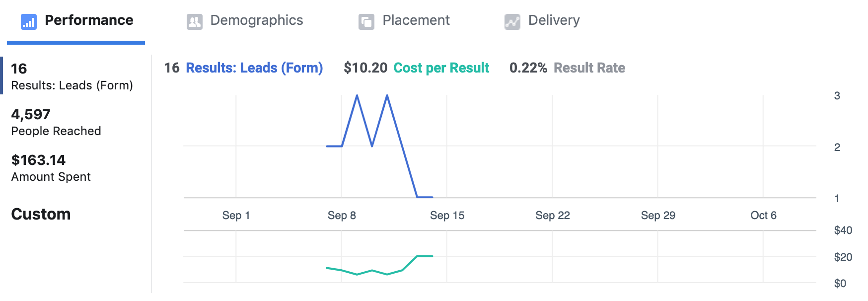This screenshot has height=301, width=868.
Task: Select the 16 Results sidebar metric
Action: 72,76
